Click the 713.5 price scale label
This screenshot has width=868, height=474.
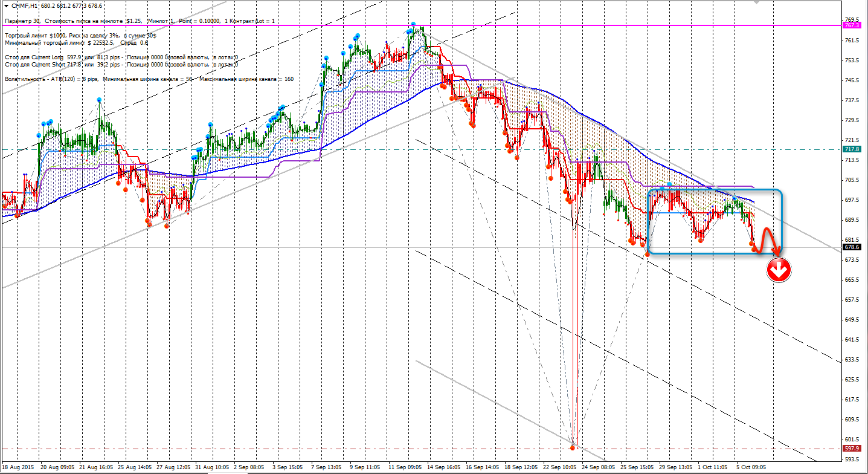852,160
